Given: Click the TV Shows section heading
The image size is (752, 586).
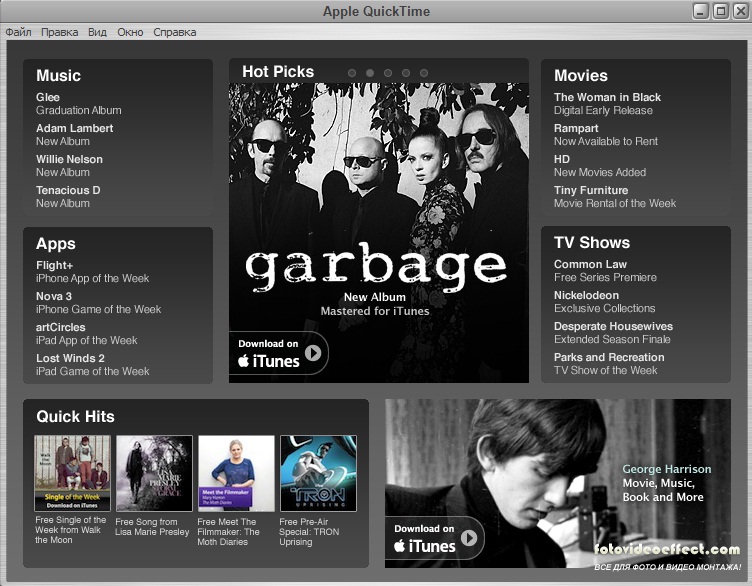Looking at the screenshot, I should click(x=592, y=243).
